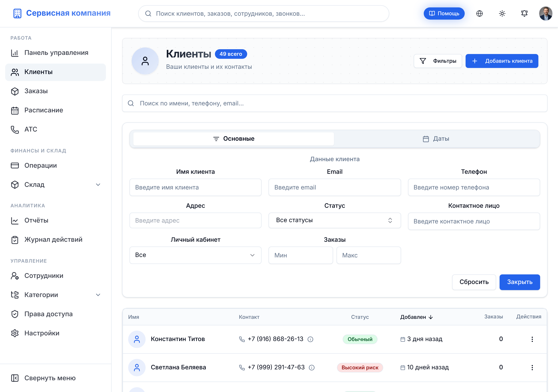Expand the Категории submenu chevron
The height and width of the screenshot is (392, 558).
point(98,295)
